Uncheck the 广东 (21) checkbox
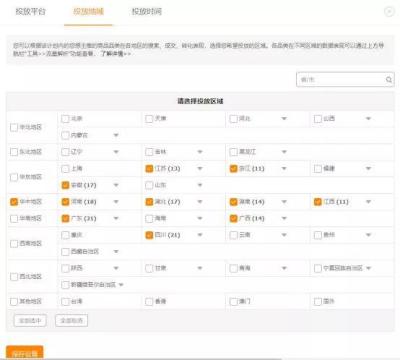This screenshot has width=400, height=360. tap(65, 219)
